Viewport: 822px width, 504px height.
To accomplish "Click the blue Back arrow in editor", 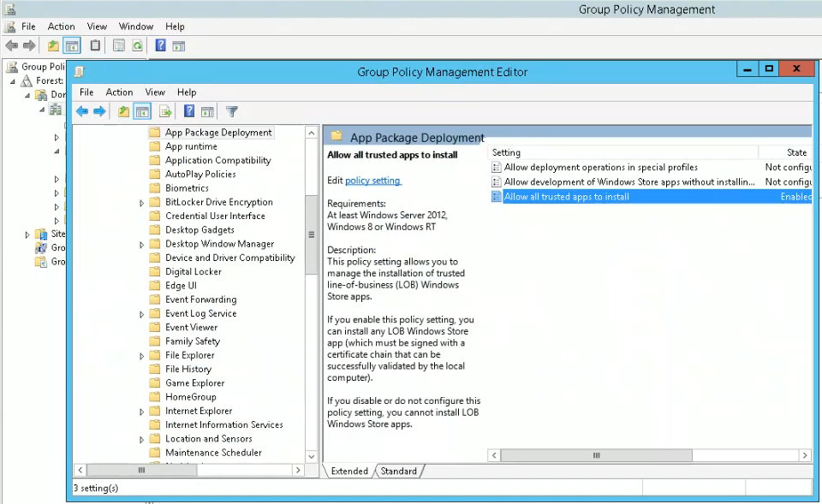I will tap(82, 111).
